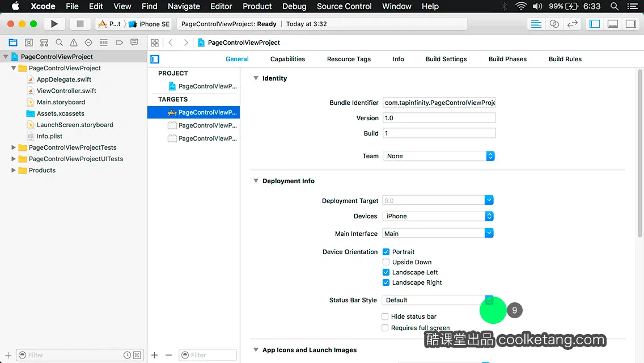Viewport: 644px width, 363px height.
Task: Open the Find navigator
Action: [59, 43]
